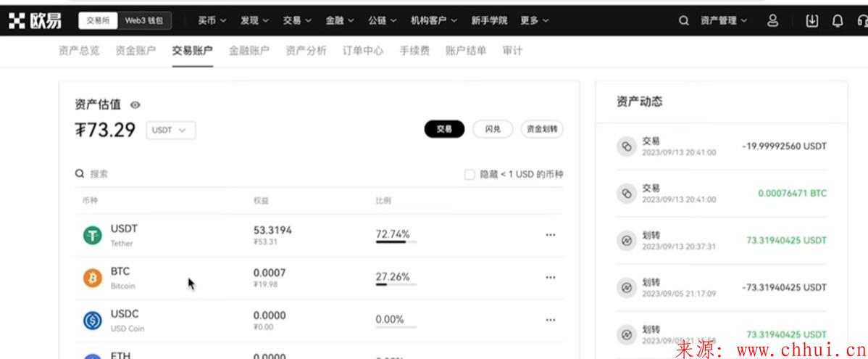Click the 币种 column header
Image resolution: width=868 pixels, height=359 pixels.
coord(90,201)
